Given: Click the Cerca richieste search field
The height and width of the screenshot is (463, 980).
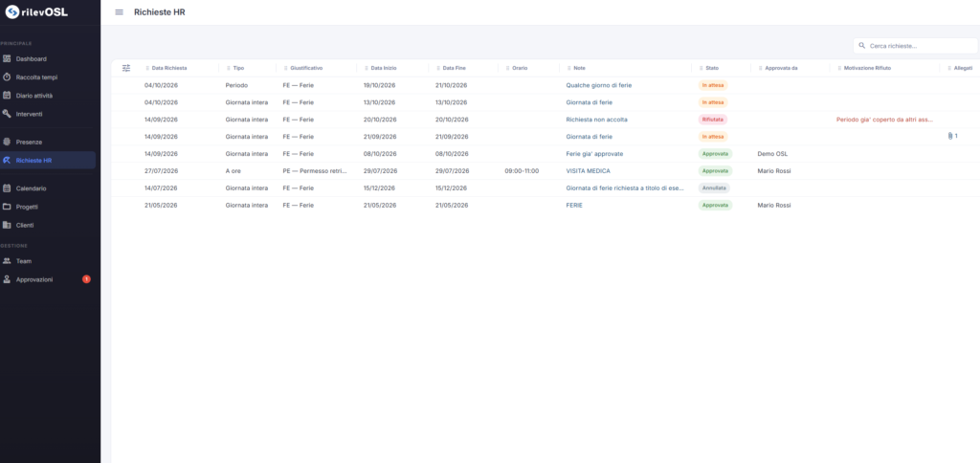Looking at the screenshot, I should pos(915,46).
